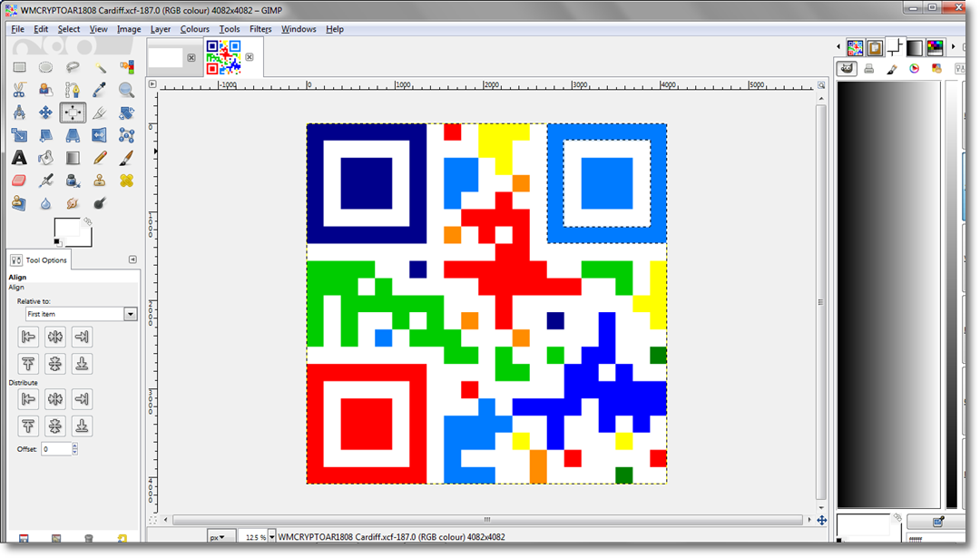
Task: Click the active Align tool in the toolbox
Action: pyautogui.click(x=73, y=113)
